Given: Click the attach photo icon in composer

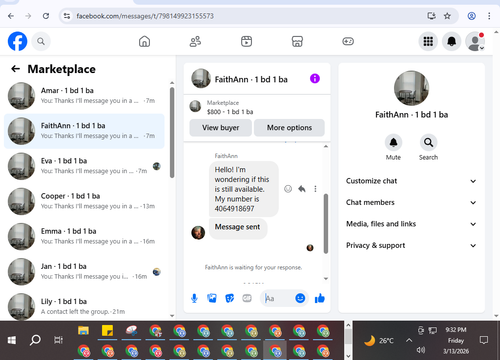Looking at the screenshot, I should [x=212, y=298].
